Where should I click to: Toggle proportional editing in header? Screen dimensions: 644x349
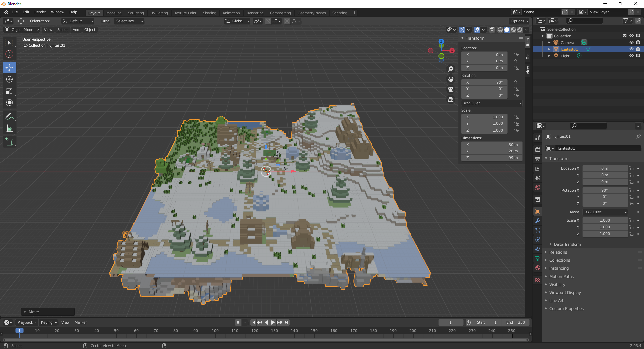coord(287,21)
